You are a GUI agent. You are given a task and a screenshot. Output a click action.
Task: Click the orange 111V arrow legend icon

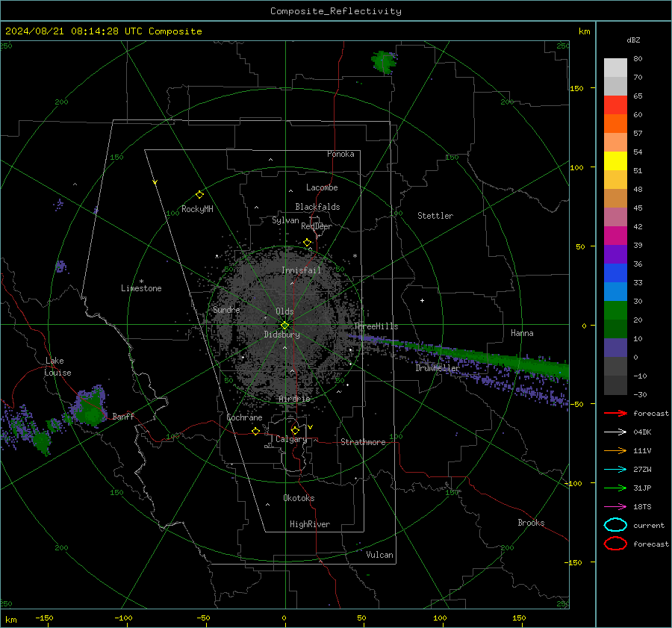(615, 450)
